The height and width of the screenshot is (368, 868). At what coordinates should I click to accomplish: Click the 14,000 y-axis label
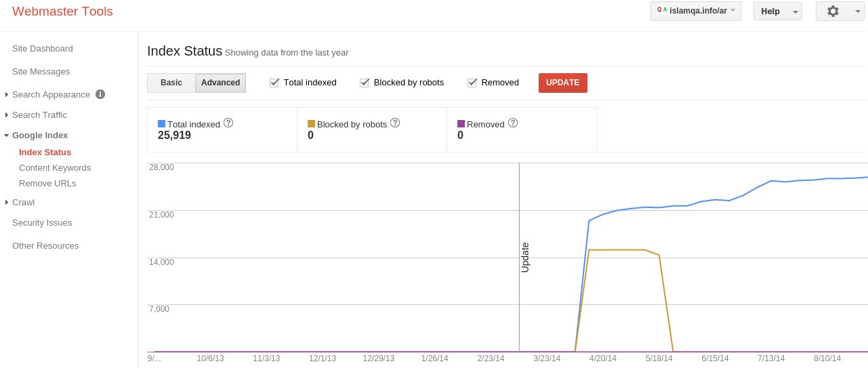tap(161, 262)
